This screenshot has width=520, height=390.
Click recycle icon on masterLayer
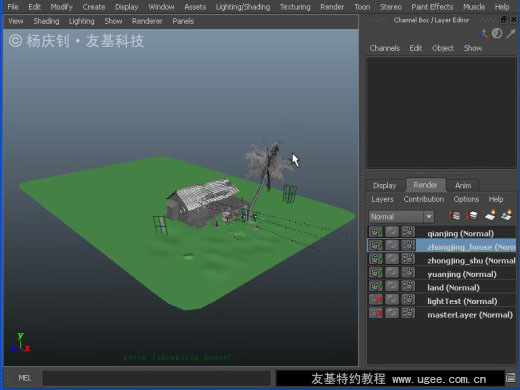392,313
